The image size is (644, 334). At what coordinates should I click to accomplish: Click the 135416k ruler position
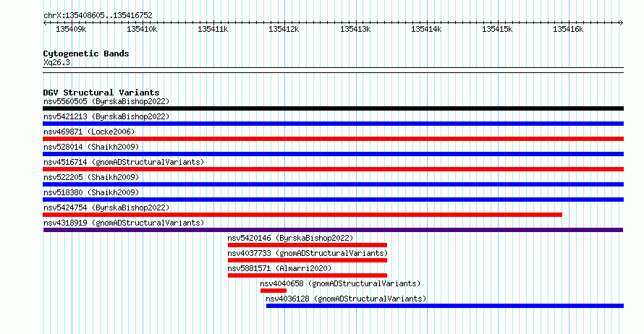[569, 29]
